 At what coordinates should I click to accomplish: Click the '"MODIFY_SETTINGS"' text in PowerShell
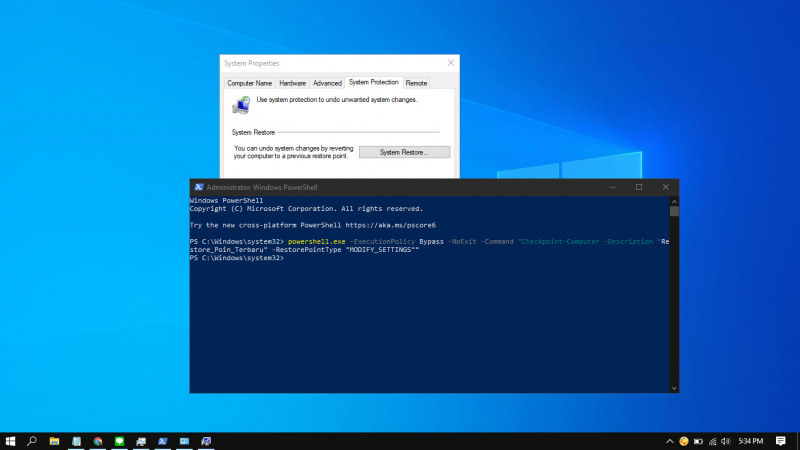[x=380, y=249]
